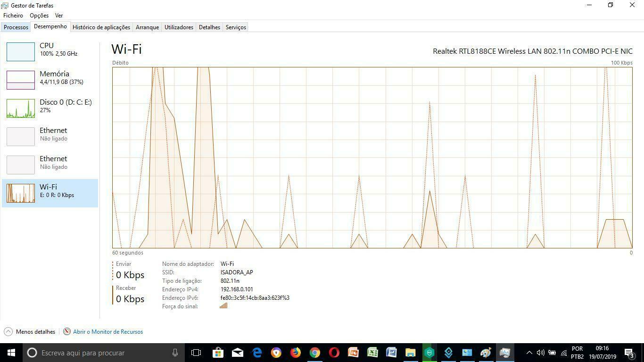
Task: Click Abrir o Monitor de Recursos link
Action: point(107,332)
